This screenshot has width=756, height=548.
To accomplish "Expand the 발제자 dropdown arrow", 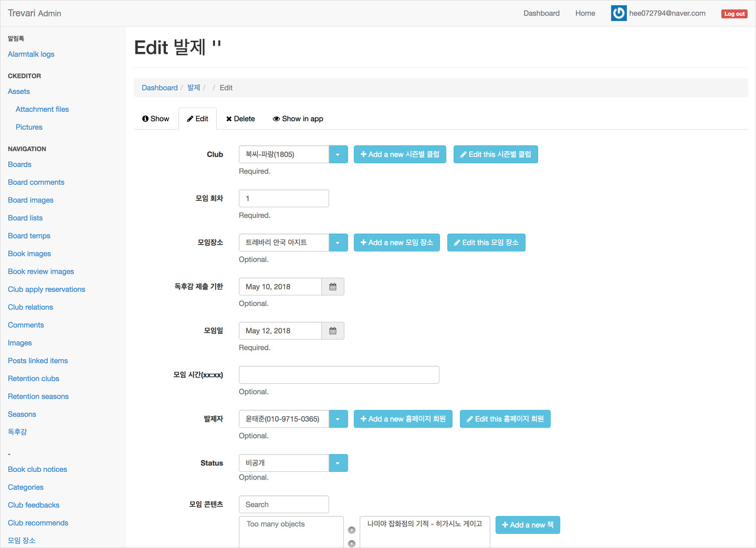I will (x=338, y=419).
